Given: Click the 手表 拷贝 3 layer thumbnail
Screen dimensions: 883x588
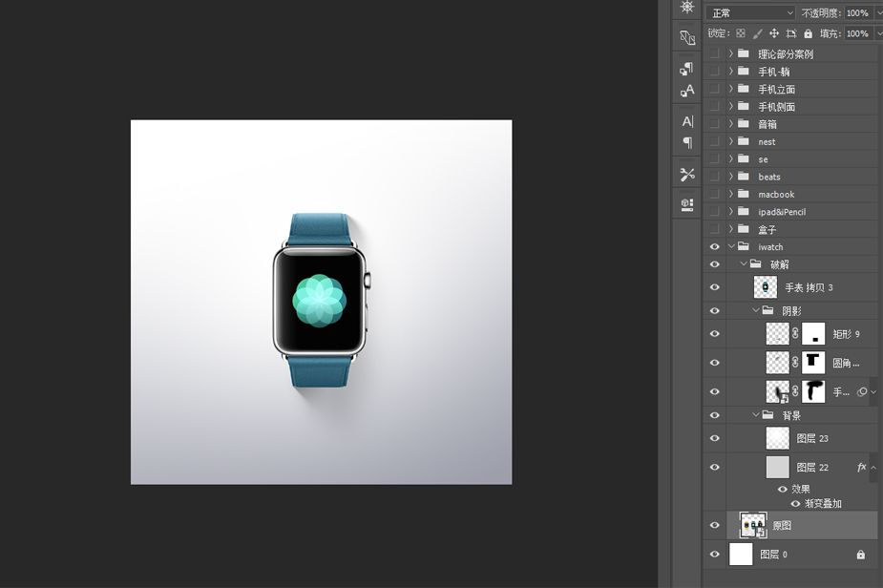Looking at the screenshot, I should click(765, 287).
